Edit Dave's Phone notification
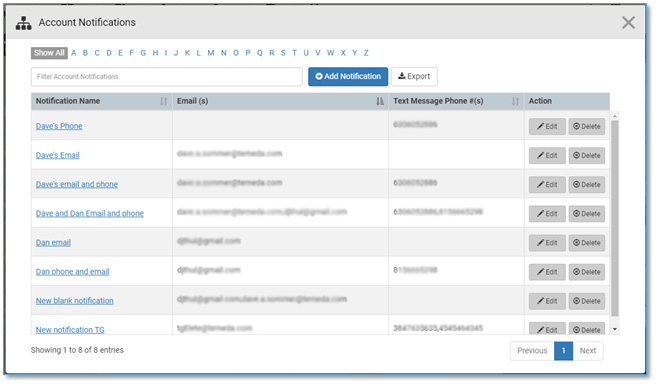The image size is (656, 384). point(547,127)
